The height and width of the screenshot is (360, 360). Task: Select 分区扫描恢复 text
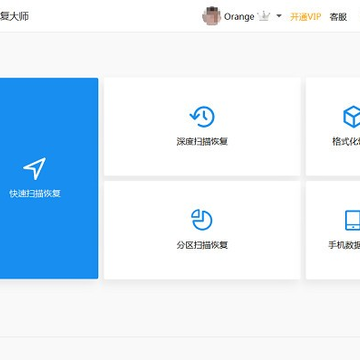pos(202,245)
